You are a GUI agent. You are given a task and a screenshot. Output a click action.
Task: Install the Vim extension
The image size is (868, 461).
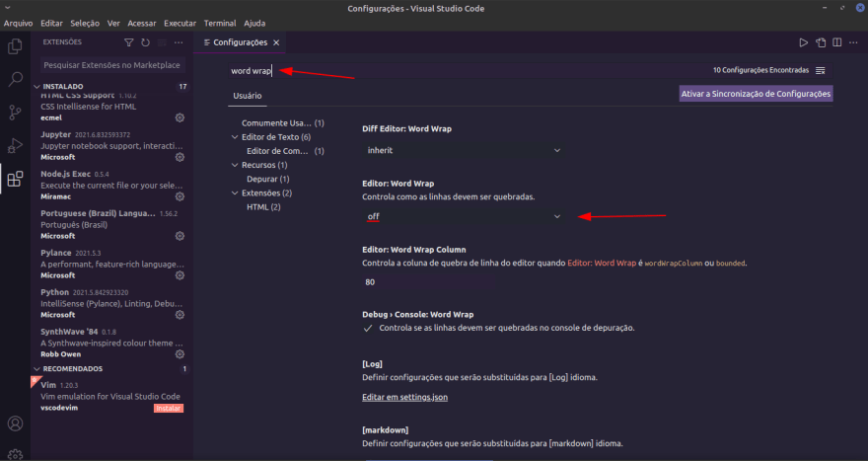point(169,409)
